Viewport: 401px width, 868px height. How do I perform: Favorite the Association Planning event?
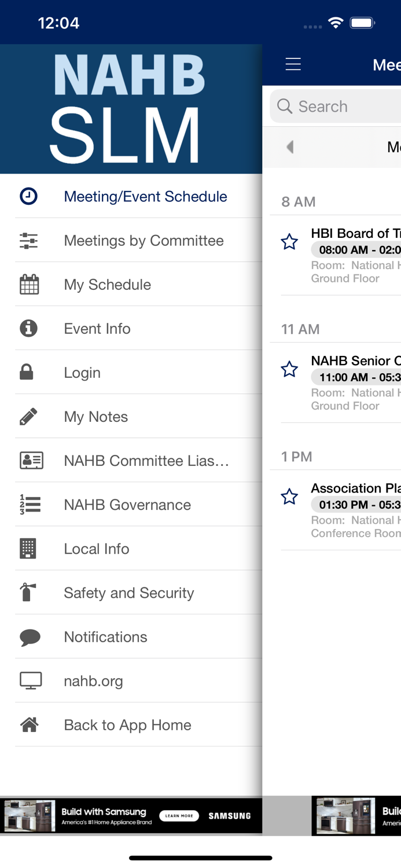click(x=289, y=496)
